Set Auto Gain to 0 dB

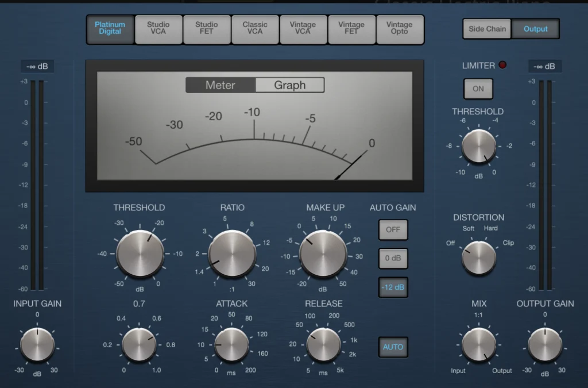coord(393,258)
